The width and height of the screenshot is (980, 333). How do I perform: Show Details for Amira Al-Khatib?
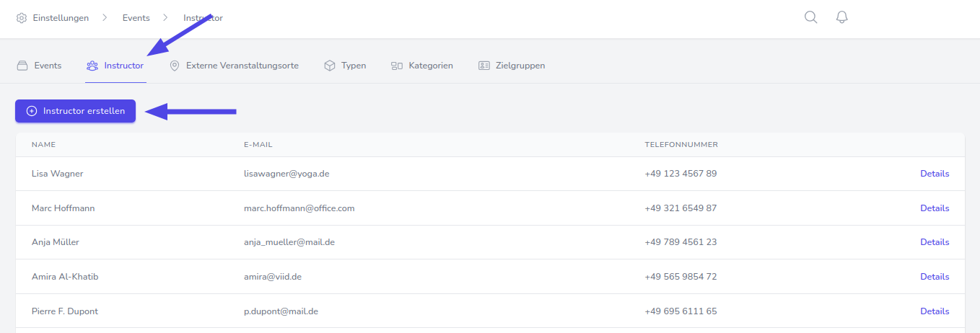tap(935, 277)
